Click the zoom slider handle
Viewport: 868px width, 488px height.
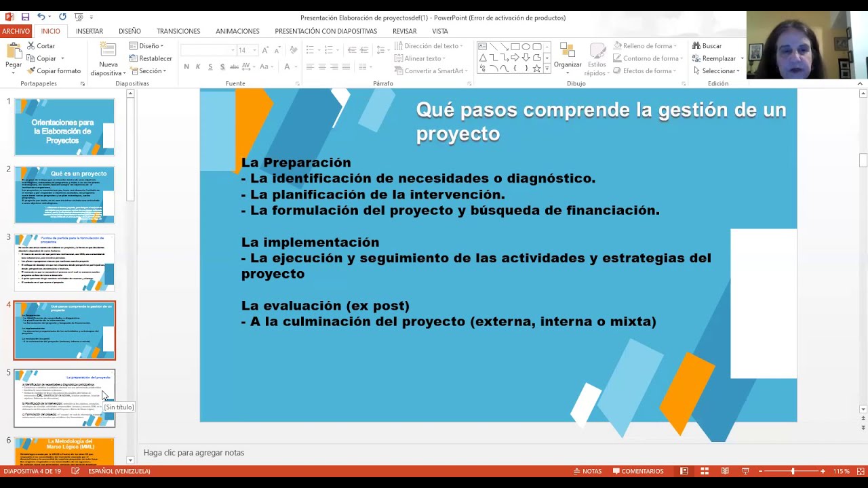click(x=793, y=471)
